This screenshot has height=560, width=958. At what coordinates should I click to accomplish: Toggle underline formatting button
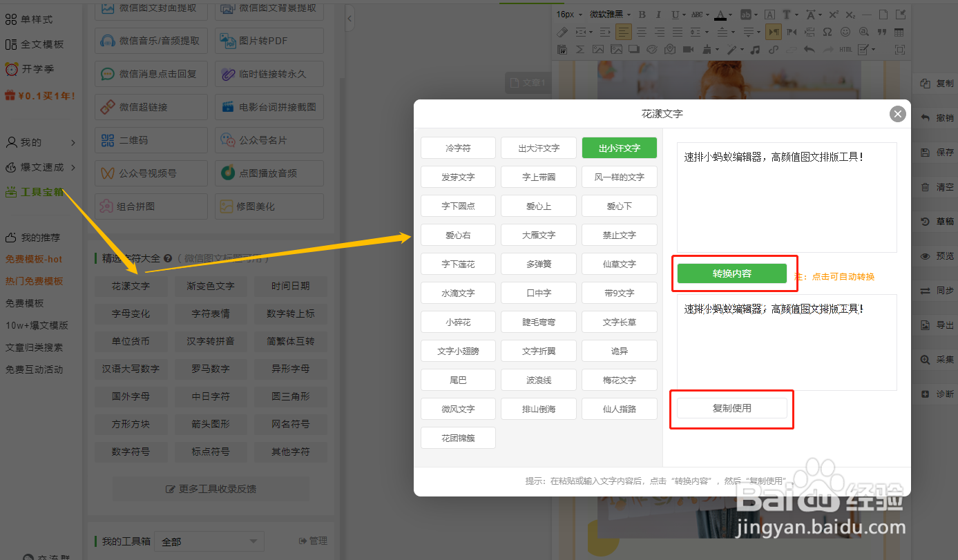pyautogui.click(x=675, y=15)
